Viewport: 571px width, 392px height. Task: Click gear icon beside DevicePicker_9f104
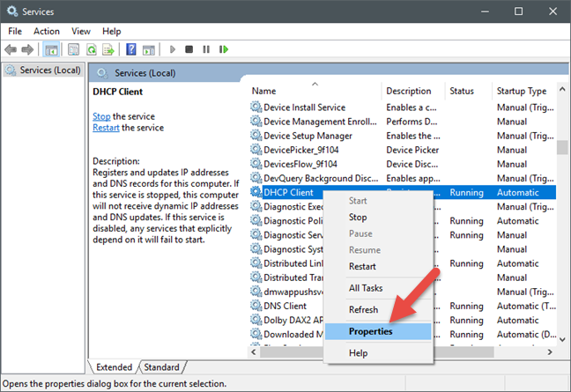click(x=256, y=150)
